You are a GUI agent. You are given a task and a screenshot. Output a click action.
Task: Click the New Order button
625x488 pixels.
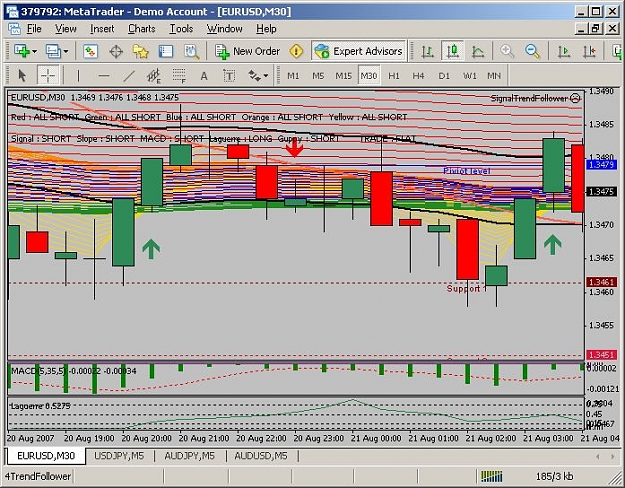click(247, 51)
